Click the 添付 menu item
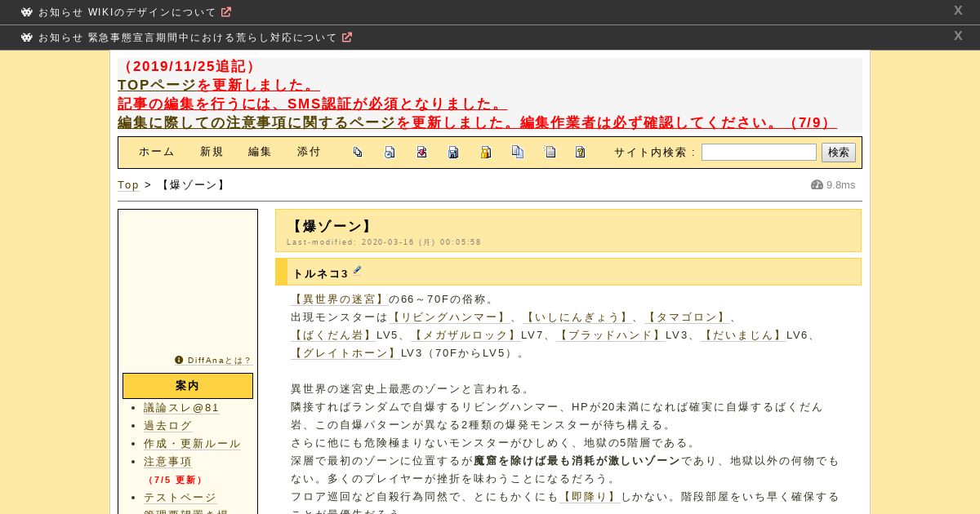Image resolution: width=980 pixels, height=514 pixels. [310, 152]
